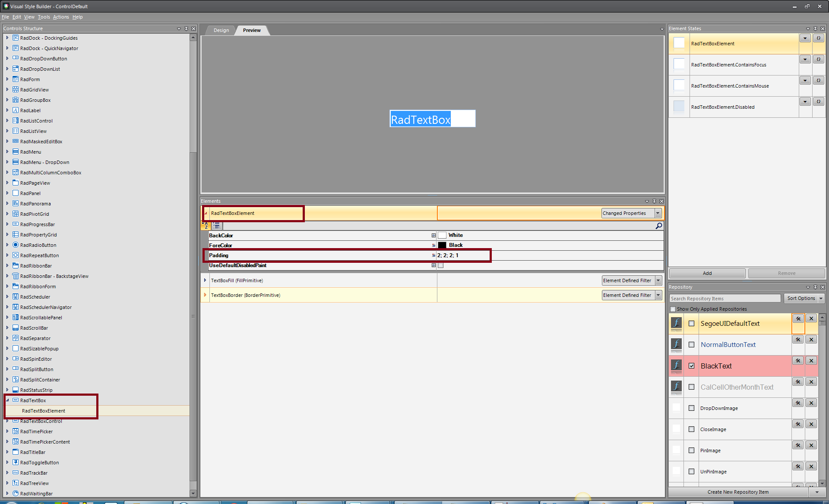Open the Tools menu
829x504 pixels.
click(44, 17)
